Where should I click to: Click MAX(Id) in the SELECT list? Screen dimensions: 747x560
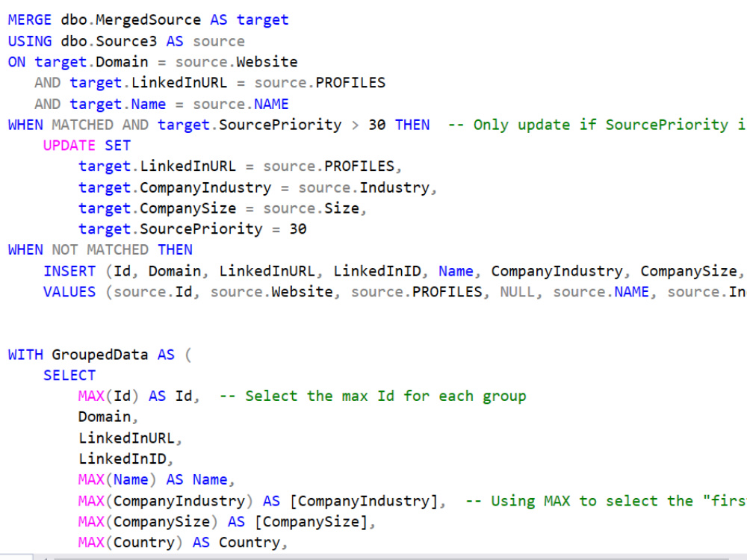pos(108,396)
